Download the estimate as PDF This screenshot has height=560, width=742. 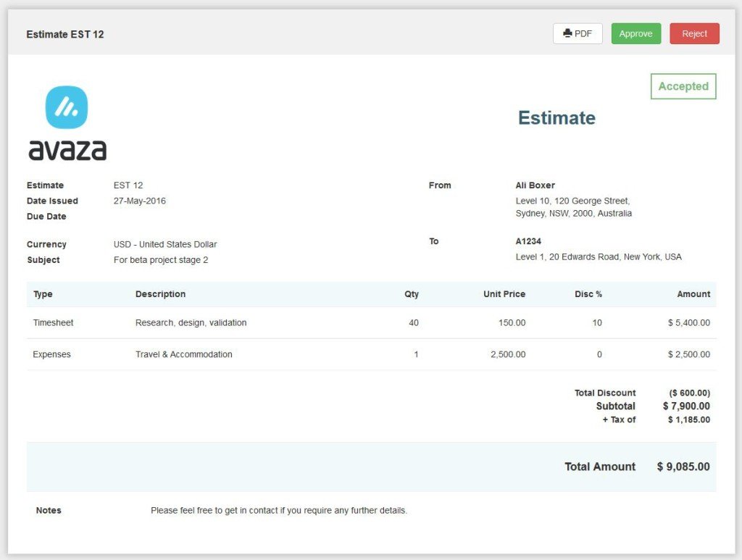(x=578, y=33)
